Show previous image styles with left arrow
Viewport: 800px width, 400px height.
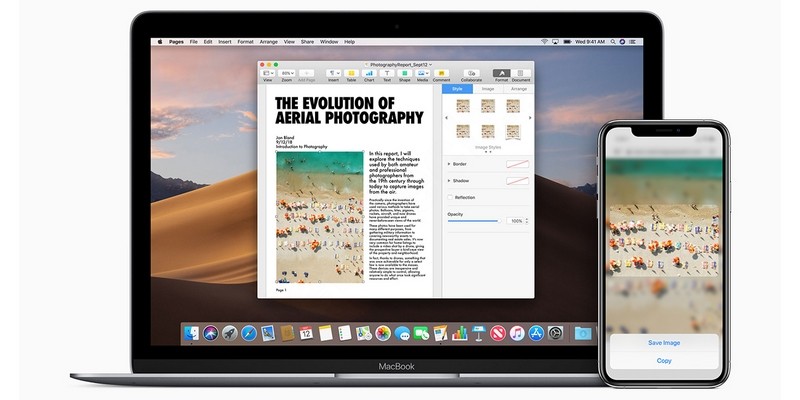[447, 118]
